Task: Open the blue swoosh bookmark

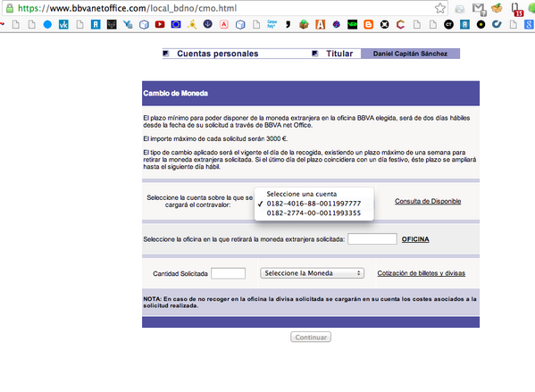Action: [x=497, y=24]
